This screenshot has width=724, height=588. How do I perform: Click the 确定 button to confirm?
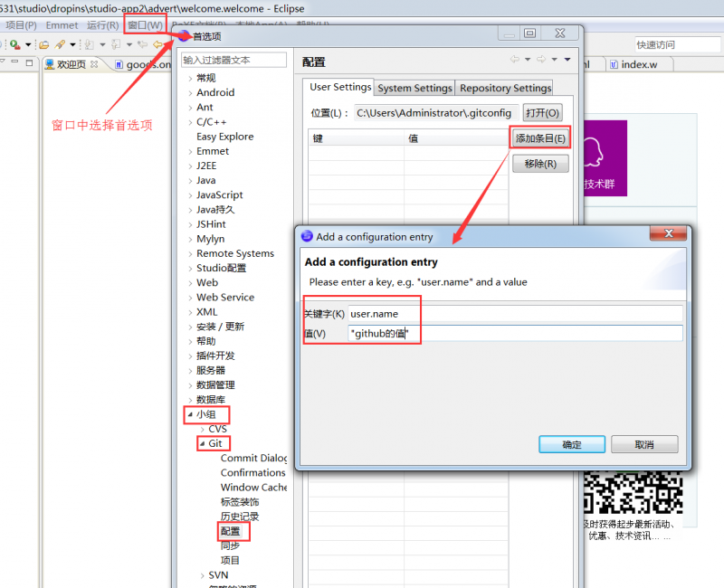click(571, 444)
